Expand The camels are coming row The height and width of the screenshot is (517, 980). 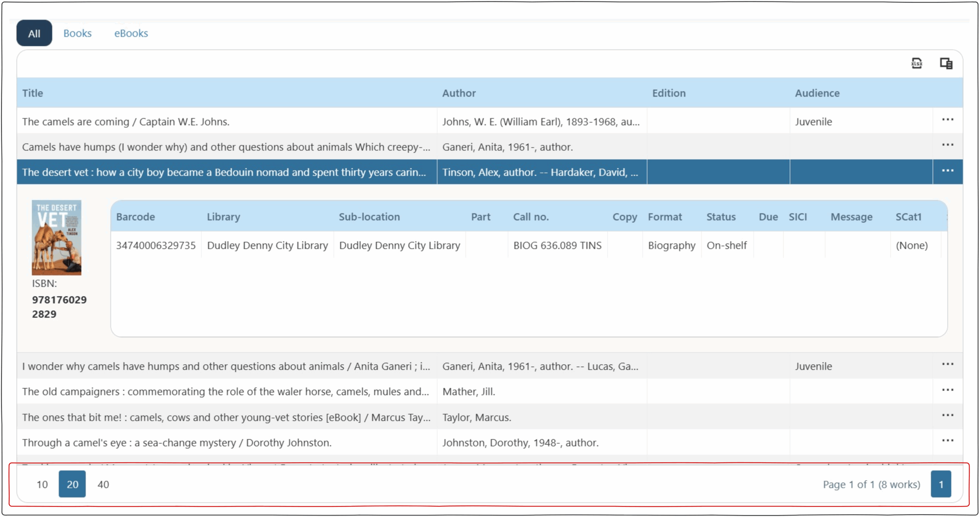coord(126,122)
